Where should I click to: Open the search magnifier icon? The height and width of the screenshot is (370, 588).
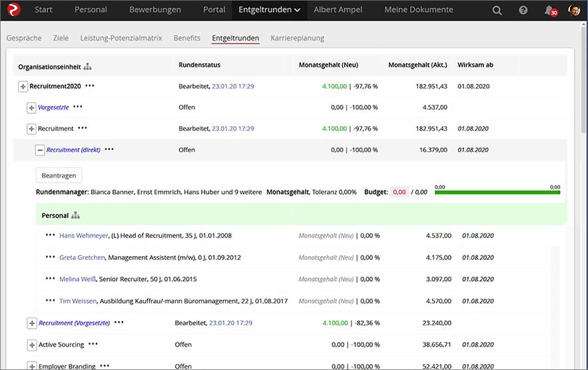point(497,10)
